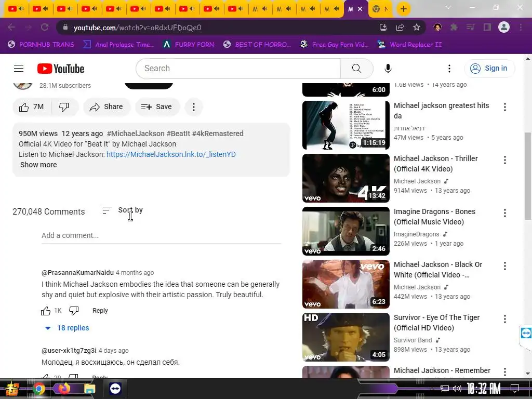Open the tab search chevron
The height and width of the screenshot is (399, 532).
click(x=448, y=7)
